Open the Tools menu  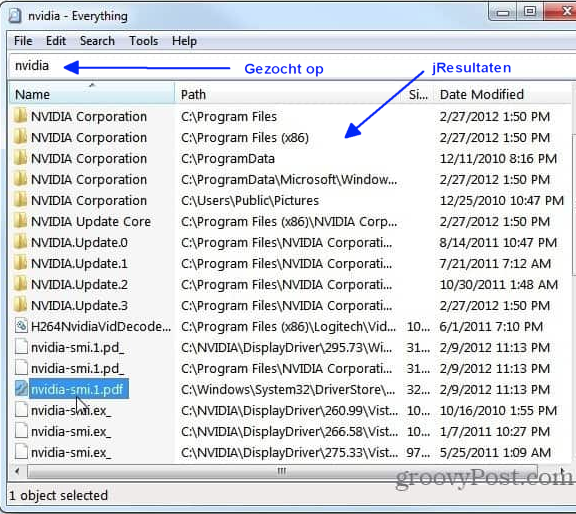click(x=143, y=41)
